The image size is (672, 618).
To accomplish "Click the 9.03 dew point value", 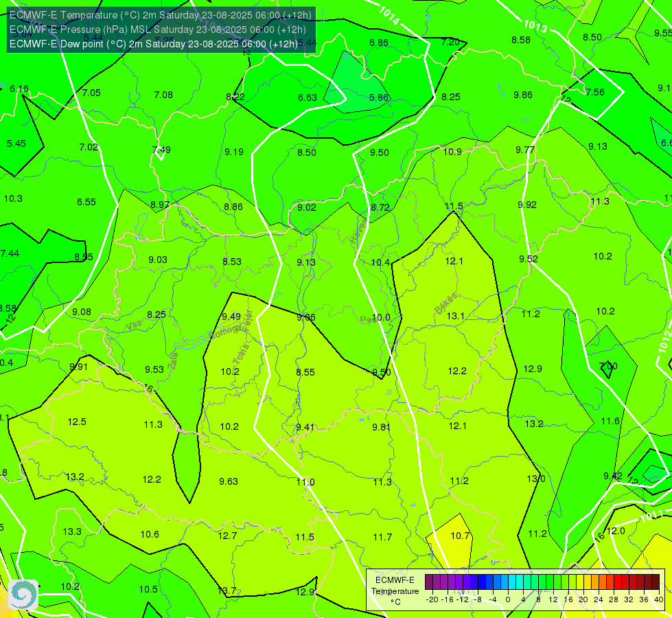I will 158,260.
